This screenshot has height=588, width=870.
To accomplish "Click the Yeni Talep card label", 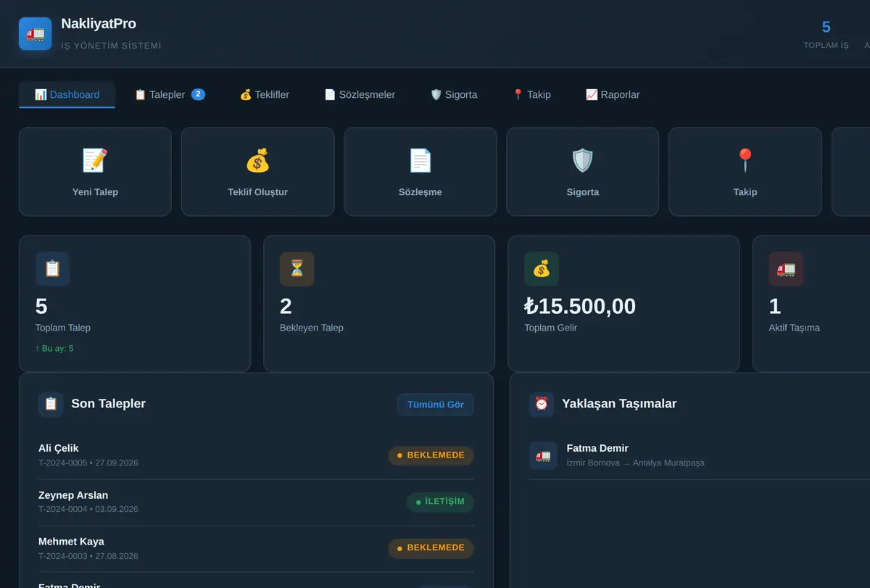I will (x=95, y=192).
